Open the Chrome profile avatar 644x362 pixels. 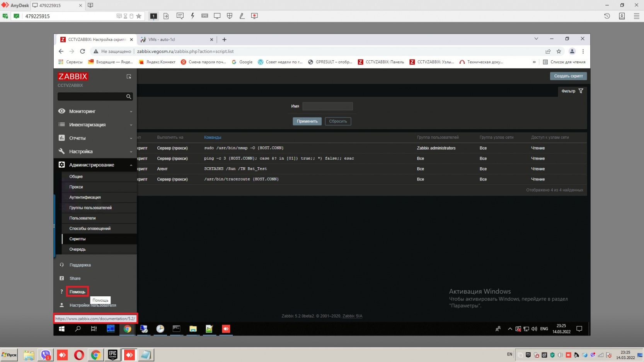(x=572, y=51)
